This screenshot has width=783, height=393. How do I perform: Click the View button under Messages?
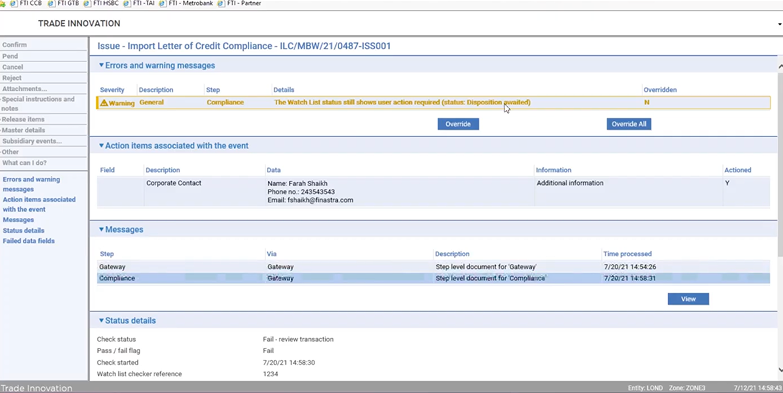[688, 299]
